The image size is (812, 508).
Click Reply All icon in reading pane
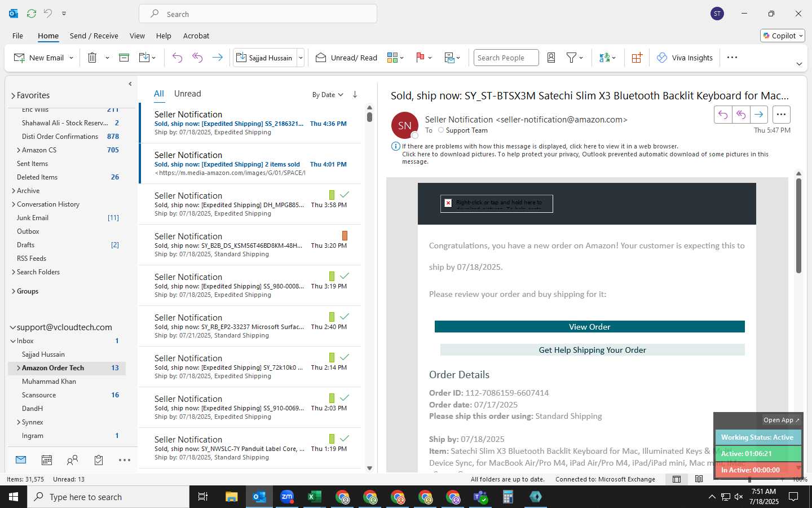point(741,115)
